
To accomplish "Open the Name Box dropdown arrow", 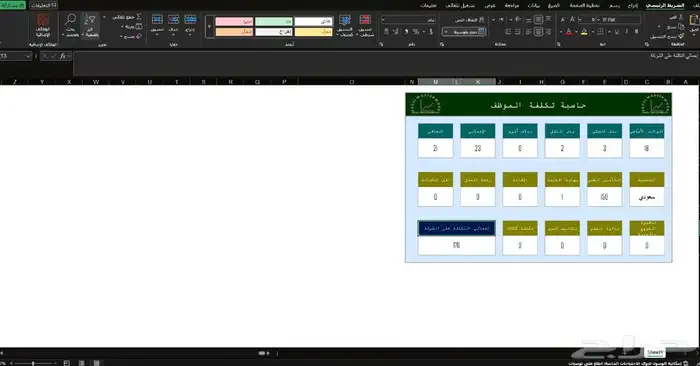I will 28,56.
